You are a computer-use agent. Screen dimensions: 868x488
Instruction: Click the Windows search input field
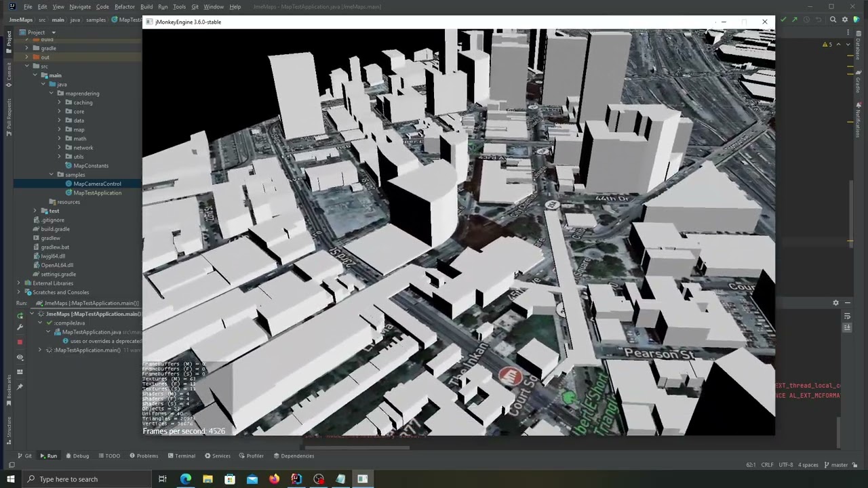click(68, 479)
